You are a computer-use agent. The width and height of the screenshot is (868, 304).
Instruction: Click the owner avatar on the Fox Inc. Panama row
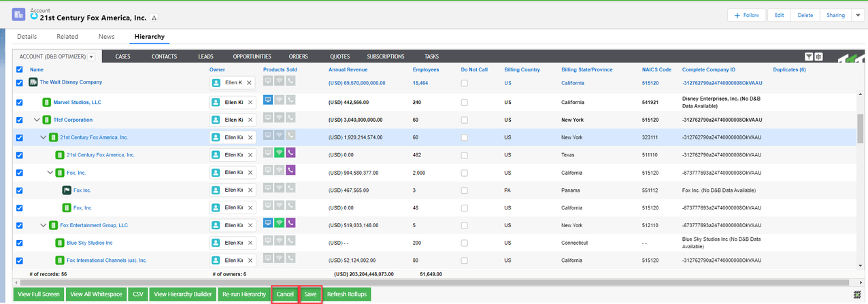coord(216,190)
